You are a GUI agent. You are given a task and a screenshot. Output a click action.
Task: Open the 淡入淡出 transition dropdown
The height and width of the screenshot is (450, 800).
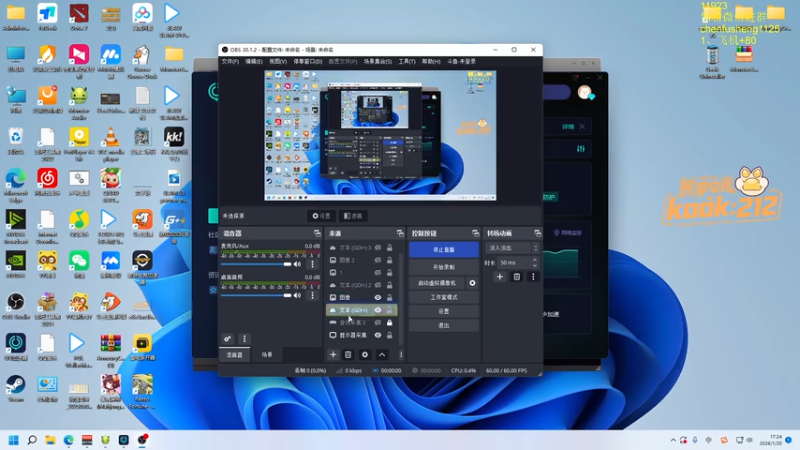[x=512, y=248]
